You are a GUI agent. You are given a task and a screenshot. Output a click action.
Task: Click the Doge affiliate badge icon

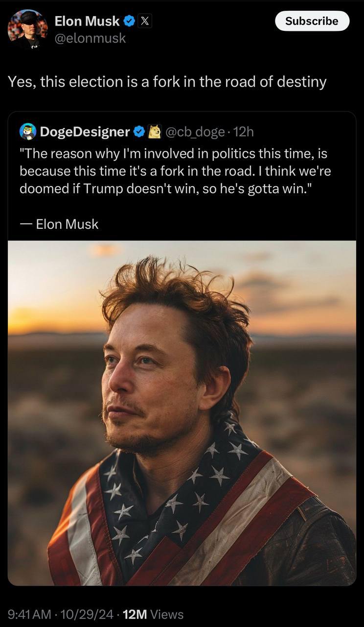155,131
